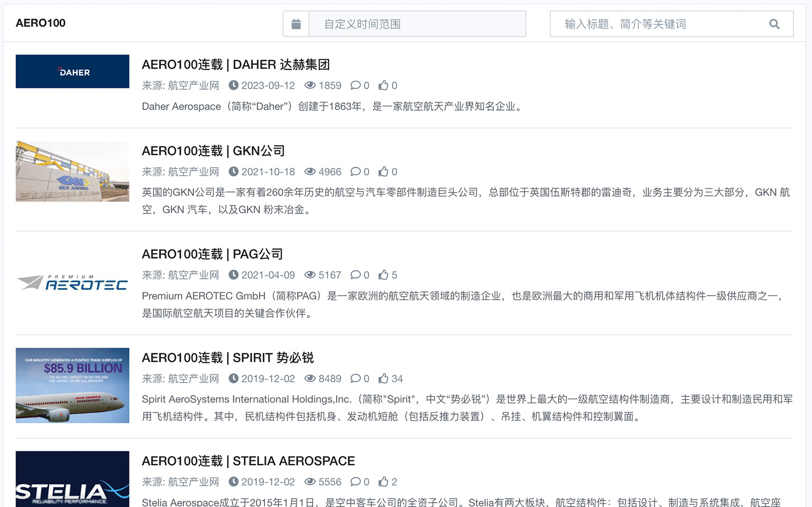Click comment bubble on SPIRIT 势必锐 article
This screenshot has height=507, width=812.
(355, 378)
